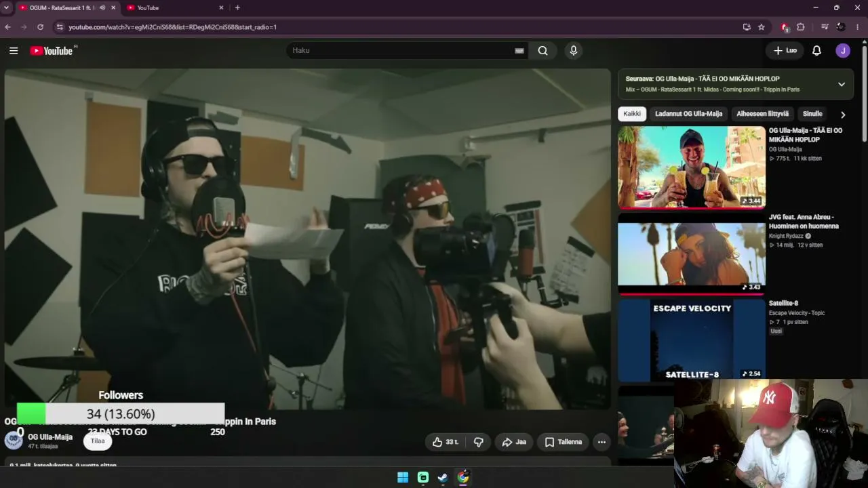Focus the browser address bar URL
Screen dimensions: 868x488
(172, 27)
